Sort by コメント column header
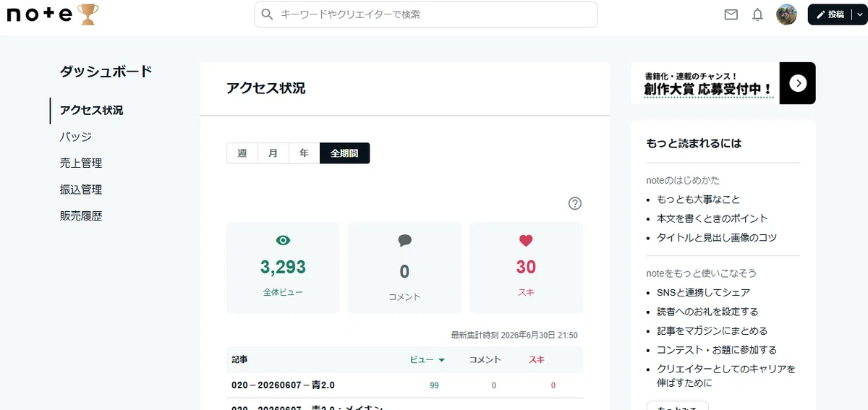Image resolution: width=868 pixels, height=410 pixels. 485,359
